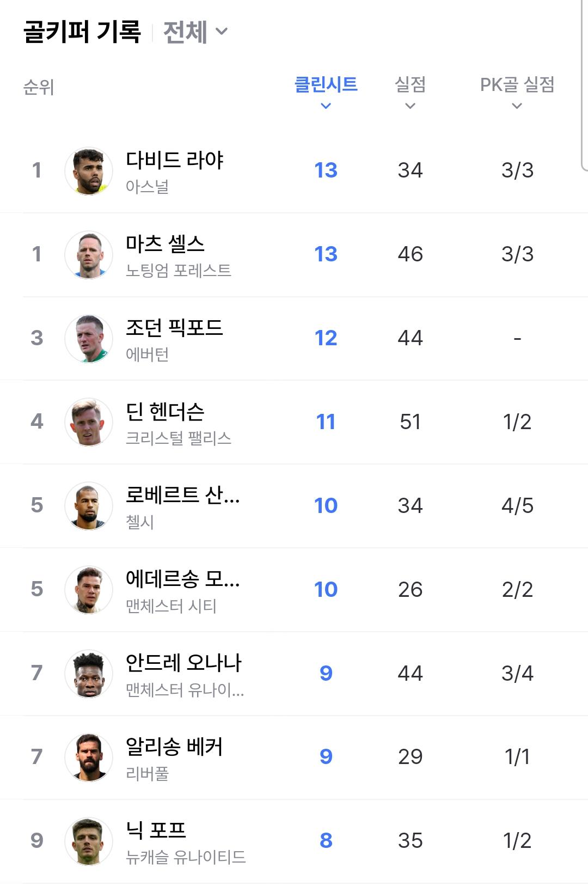
Task: Tap 딘 헨더슨 avatar image
Action: [x=89, y=422]
